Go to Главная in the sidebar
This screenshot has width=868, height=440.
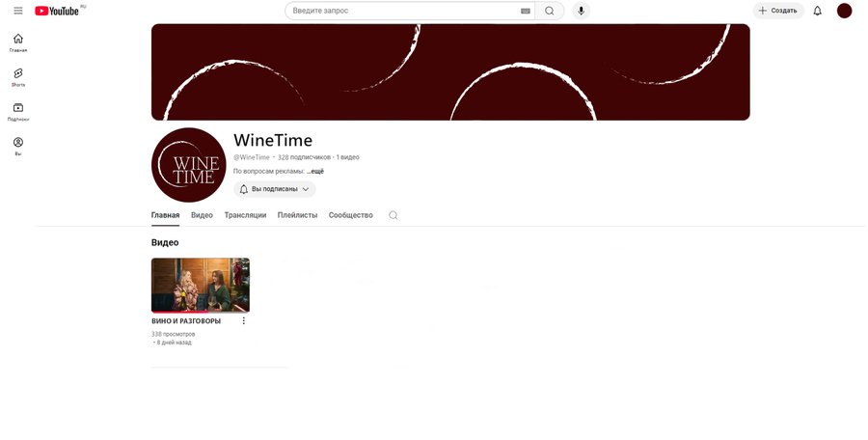point(18,42)
